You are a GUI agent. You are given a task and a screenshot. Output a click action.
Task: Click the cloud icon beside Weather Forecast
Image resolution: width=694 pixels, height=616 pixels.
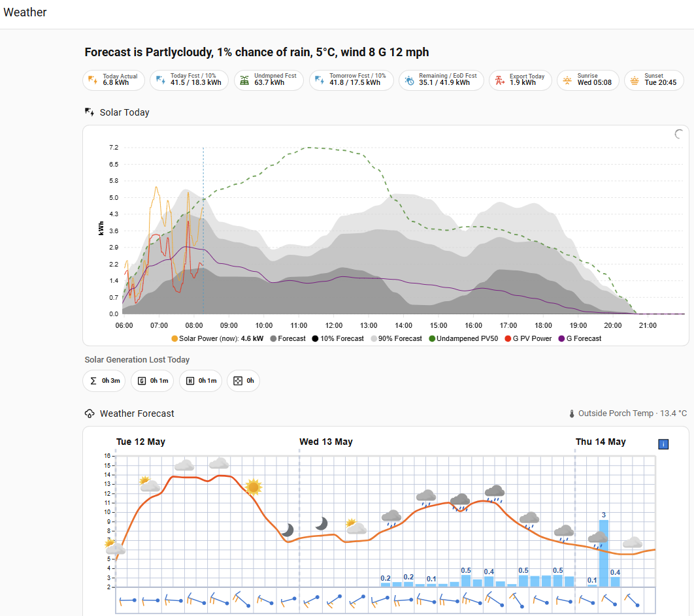coord(90,413)
